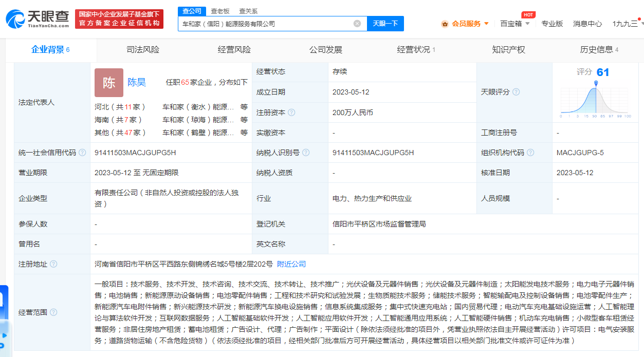
Task: Switch to the 查公司 search tab
Action: click(192, 11)
